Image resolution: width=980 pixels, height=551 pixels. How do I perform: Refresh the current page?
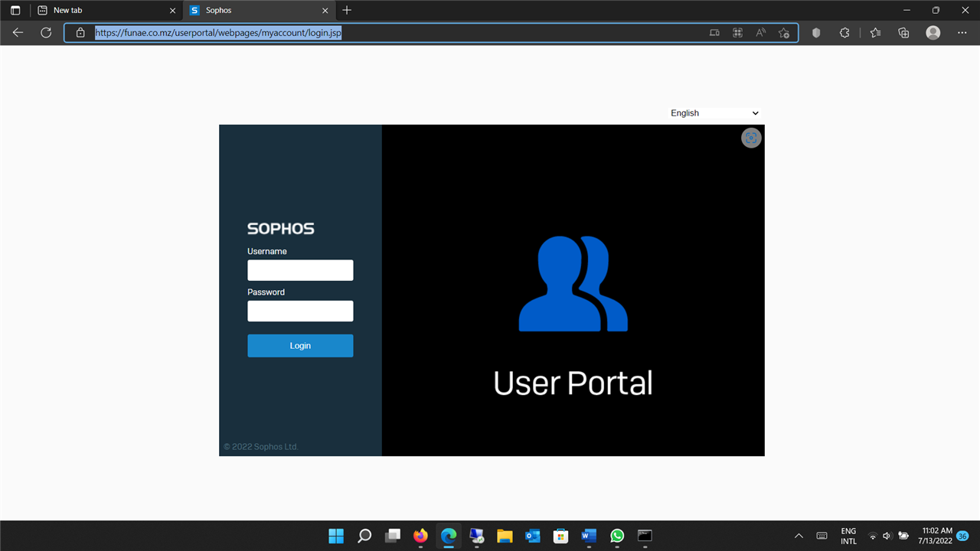[x=46, y=33]
